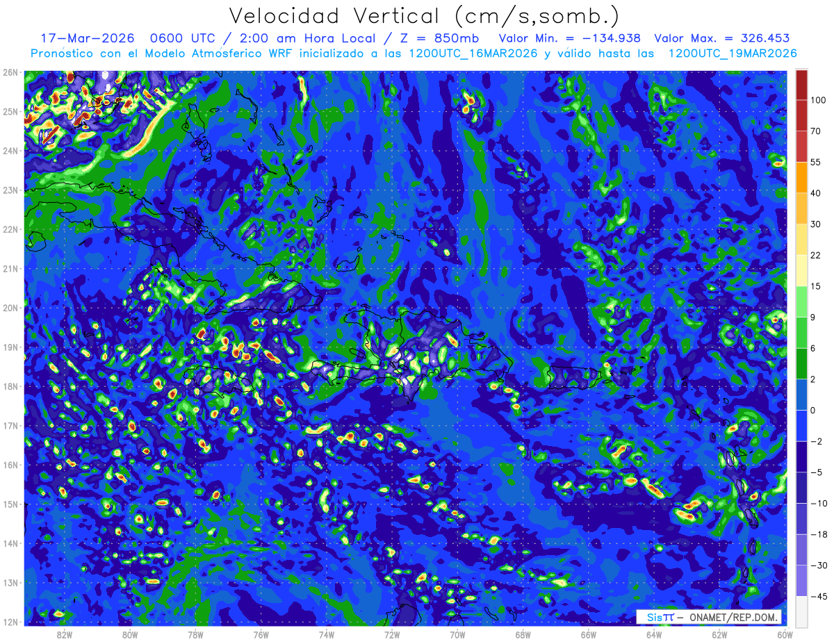This screenshot has width=834, height=644.
Task: Click the dark green swatch between 2 and 6
Action: (x=801, y=364)
